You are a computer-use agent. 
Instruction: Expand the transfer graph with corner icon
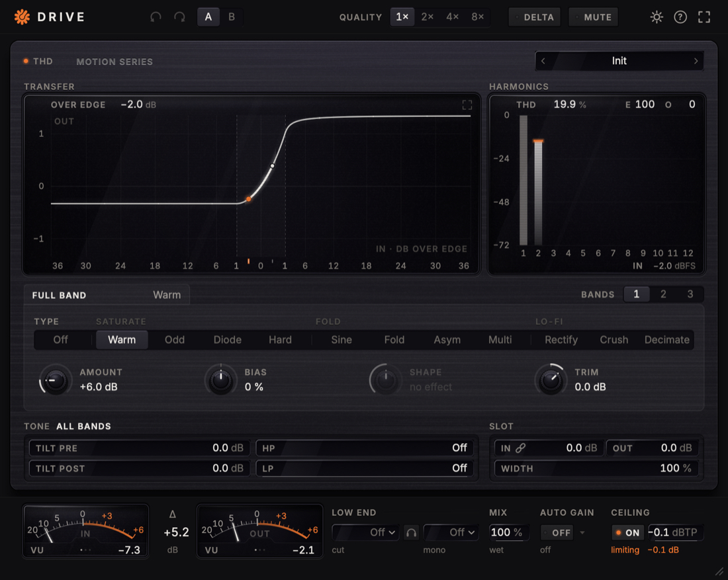(467, 105)
